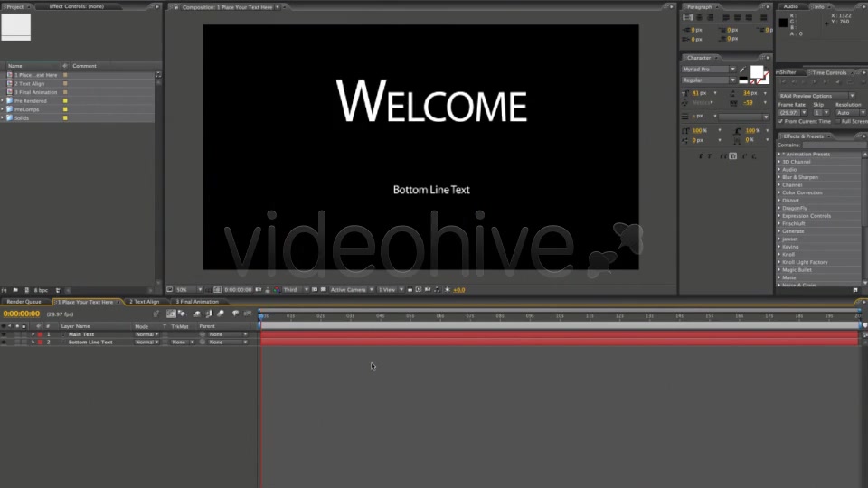Image resolution: width=868 pixels, height=488 pixels.
Task: Toggle shy layers icon in timeline
Action: pyautogui.click(x=197, y=314)
